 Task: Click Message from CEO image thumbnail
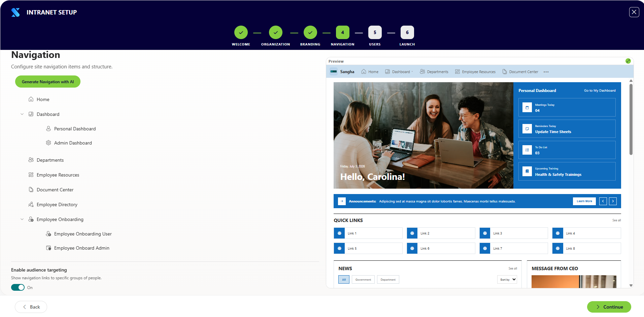coord(574,282)
